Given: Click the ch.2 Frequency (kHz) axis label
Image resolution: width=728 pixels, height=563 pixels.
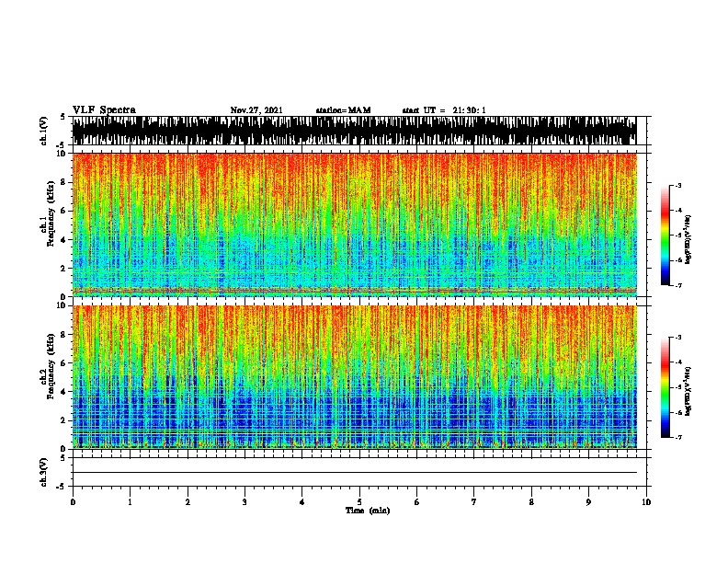Looking at the screenshot, I should tap(47, 366).
